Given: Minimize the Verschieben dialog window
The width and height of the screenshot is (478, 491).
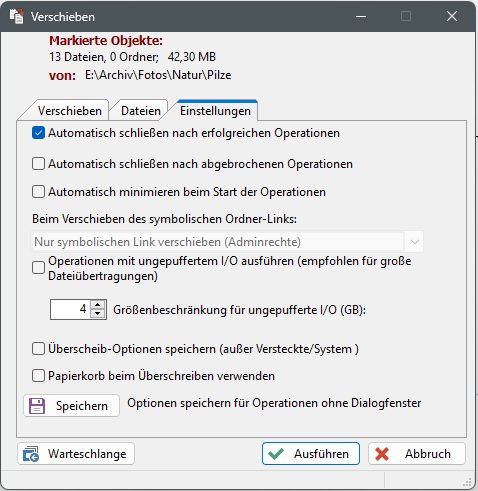Looking at the screenshot, I should (x=361, y=16).
